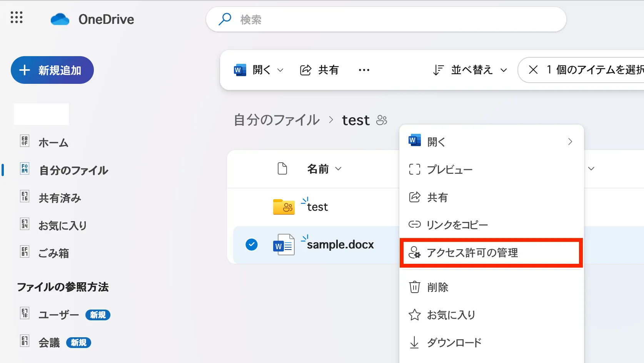Click the shared folder icon for test

[284, 207]
